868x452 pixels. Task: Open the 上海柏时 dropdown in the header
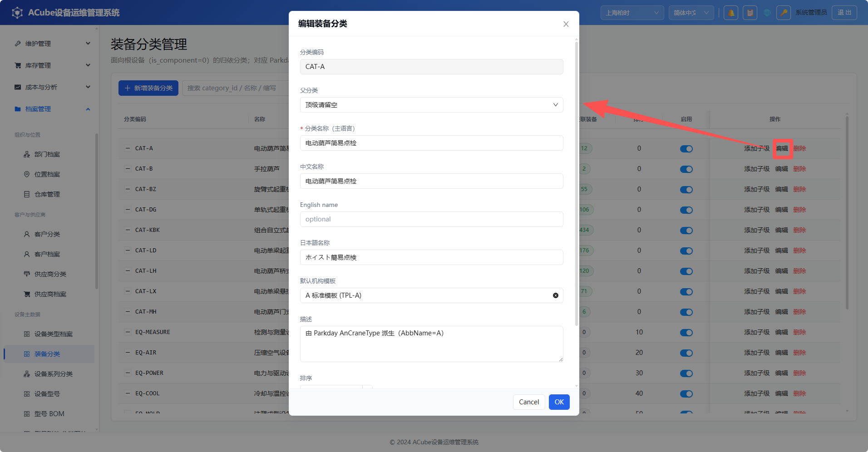coord(632,13)
